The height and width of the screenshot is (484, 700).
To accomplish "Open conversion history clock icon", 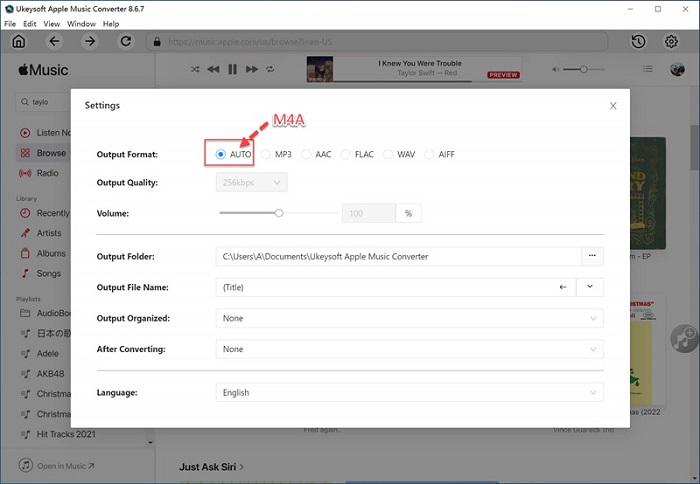I will tap(639, 42).
